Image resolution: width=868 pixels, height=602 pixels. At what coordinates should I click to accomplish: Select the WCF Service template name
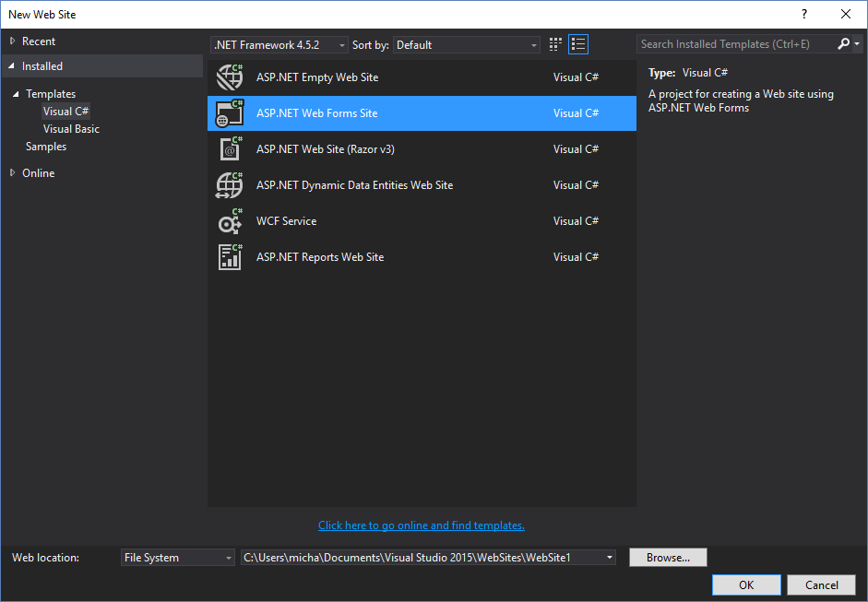(x=287, y=220)
